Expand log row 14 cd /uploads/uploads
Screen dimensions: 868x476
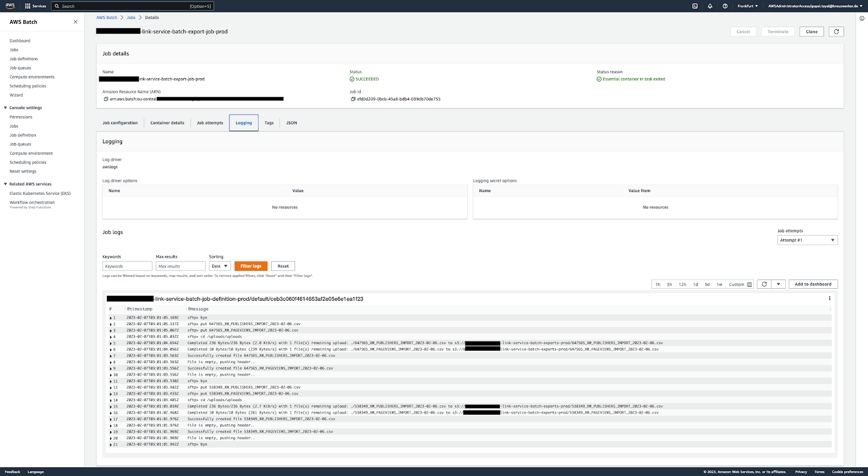[111, 400]
